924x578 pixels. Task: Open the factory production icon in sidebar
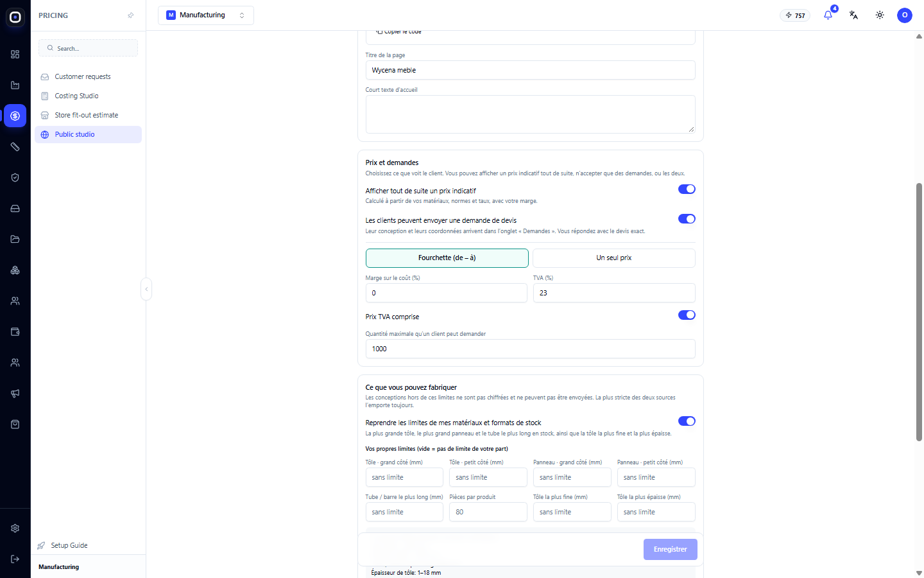pos(15,85)
